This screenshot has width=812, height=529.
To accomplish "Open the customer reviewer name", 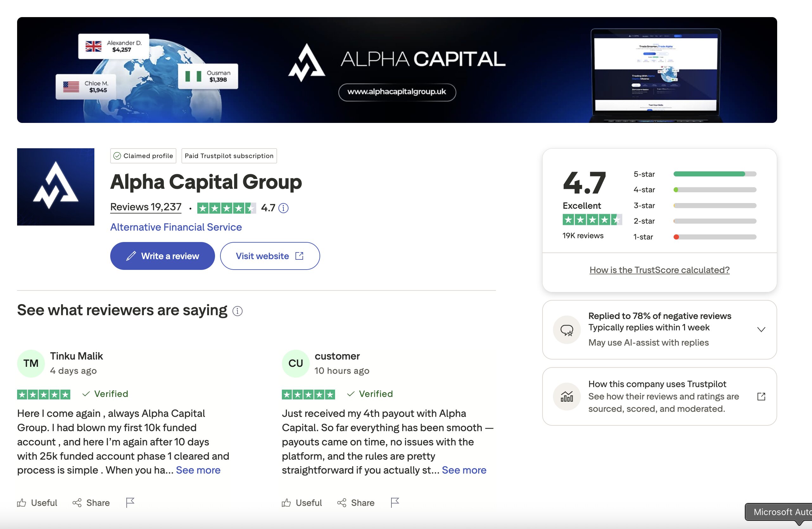I will (337, 356).
